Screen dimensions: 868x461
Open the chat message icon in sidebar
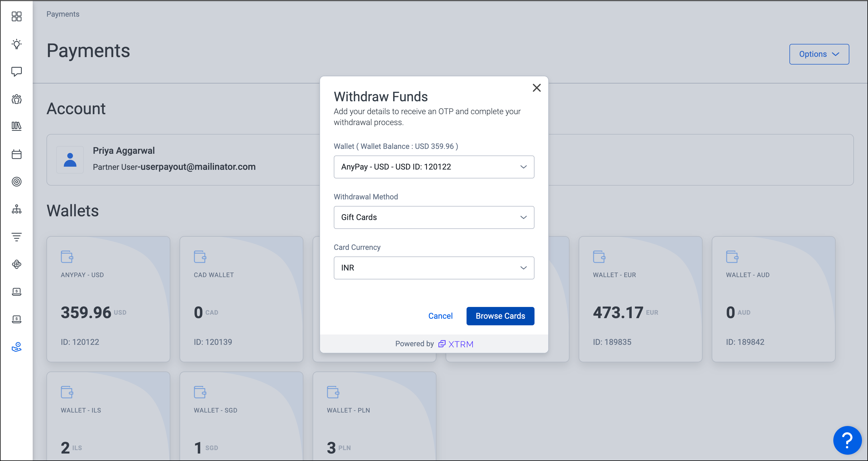[17, 71]
